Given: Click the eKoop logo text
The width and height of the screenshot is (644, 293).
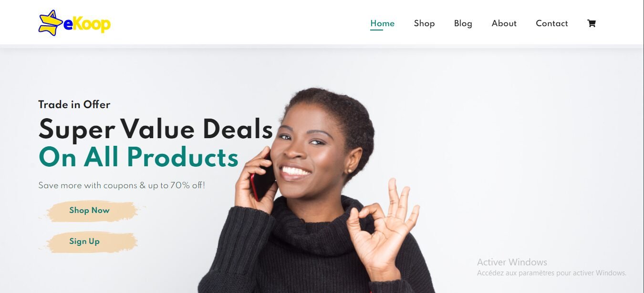Looking at the screenshot, I should tap(87, 24).
